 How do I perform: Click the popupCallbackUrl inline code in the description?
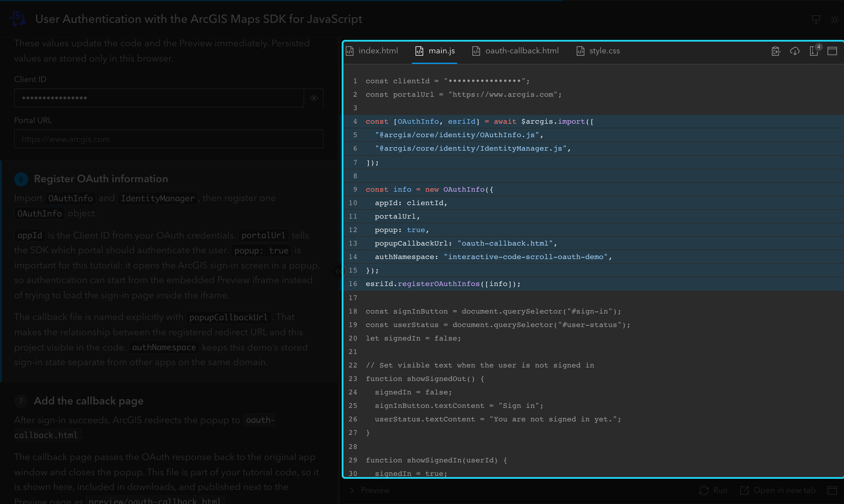point(228,317)
